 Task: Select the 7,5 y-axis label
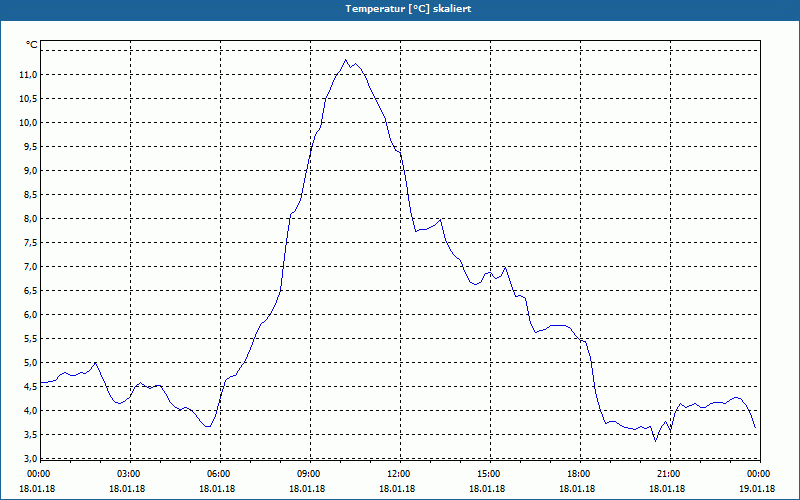30,242
